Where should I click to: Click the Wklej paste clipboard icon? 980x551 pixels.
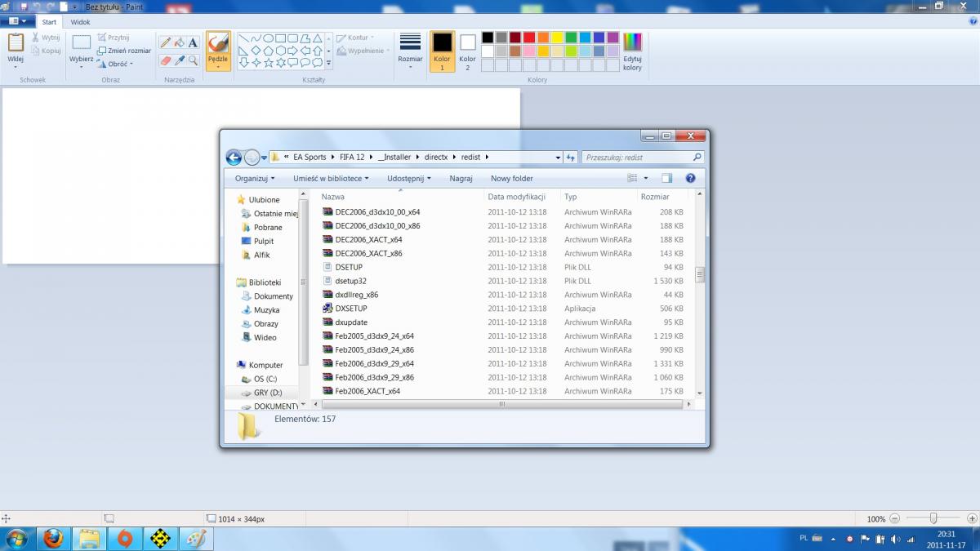coord(16,42)
